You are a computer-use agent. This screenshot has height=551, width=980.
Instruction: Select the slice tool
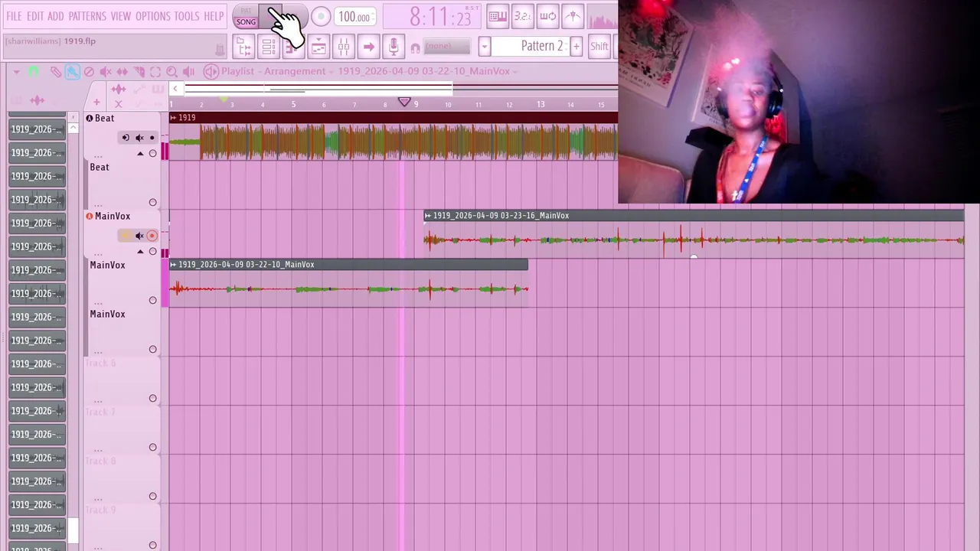click(139, 72)
